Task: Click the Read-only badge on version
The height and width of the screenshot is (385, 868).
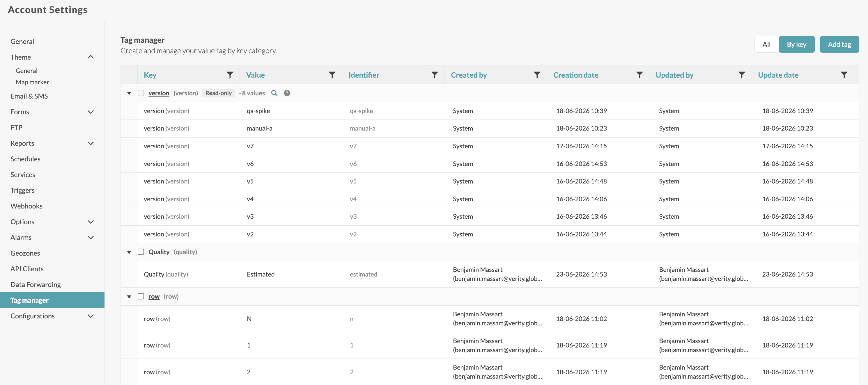Action: tap(218, 93)
